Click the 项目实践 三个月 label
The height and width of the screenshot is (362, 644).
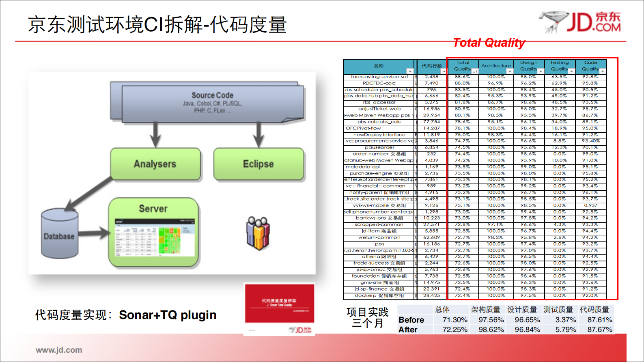367,317
